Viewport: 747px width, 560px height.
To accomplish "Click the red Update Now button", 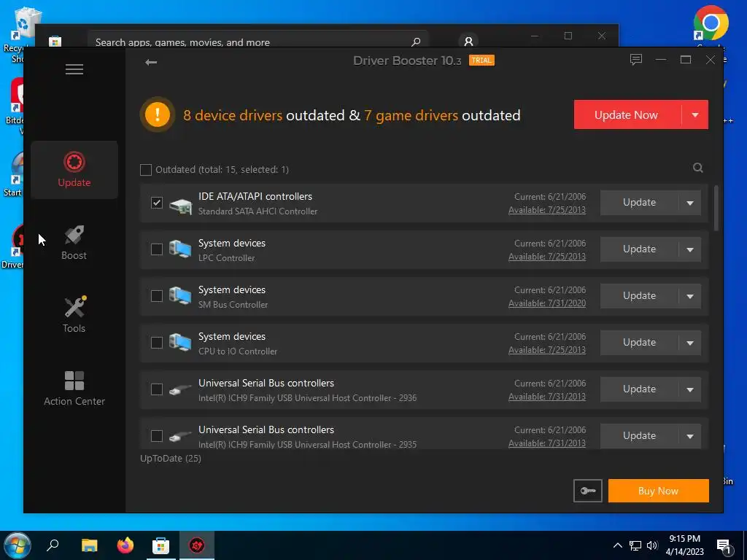I will click(627, 114).
